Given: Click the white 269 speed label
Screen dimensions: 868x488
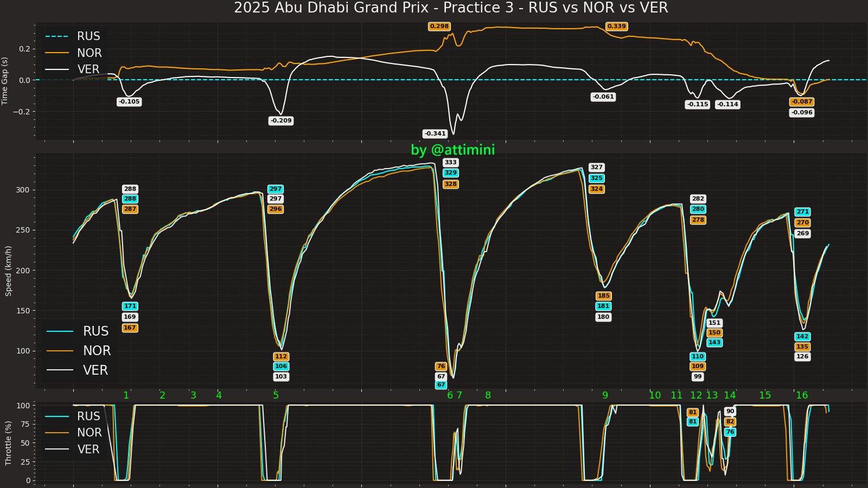Looking at the screenshot, I should click(802, 234).
